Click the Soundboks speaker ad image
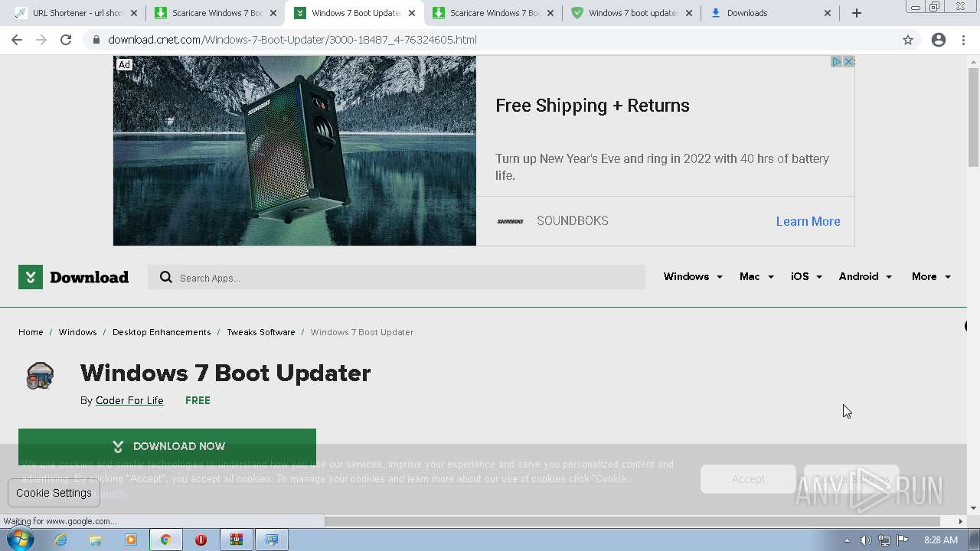 coord(295,151)
